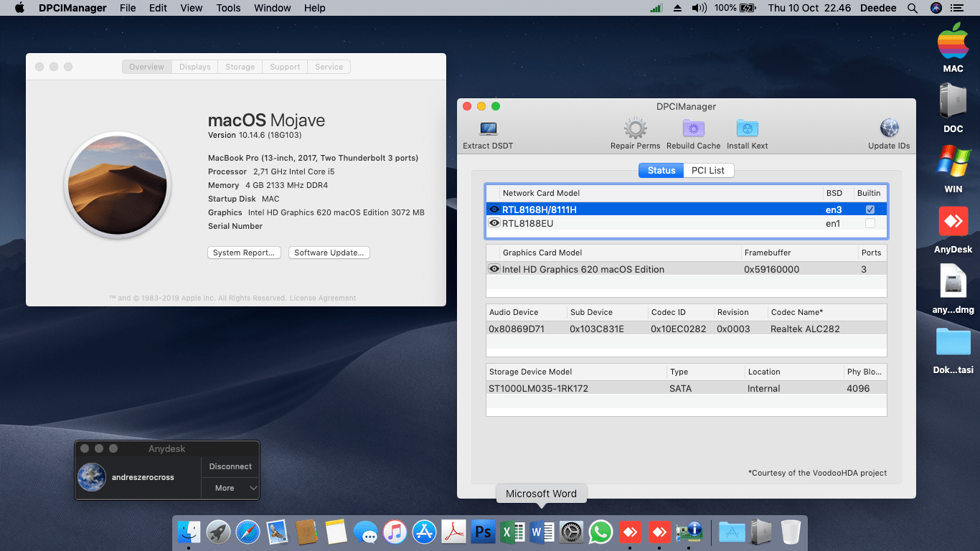
Task: Select the Storage tab in About This Mac
Action: coord(240,67)
